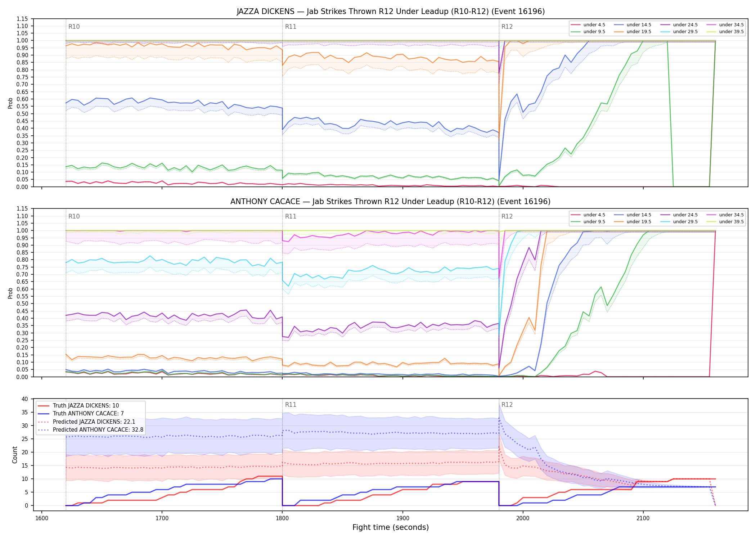Select 'under 4.5' legend entry in Dickens chart

point(588,25)
